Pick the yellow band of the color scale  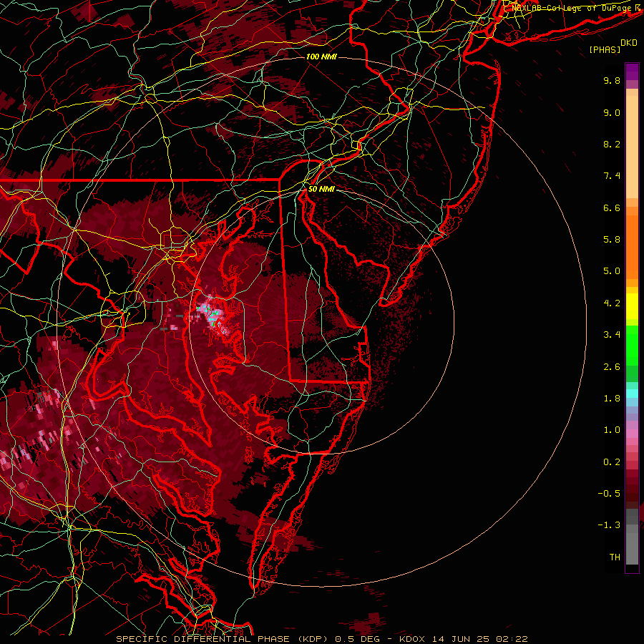pyautogui.click(x=632, y=306)
